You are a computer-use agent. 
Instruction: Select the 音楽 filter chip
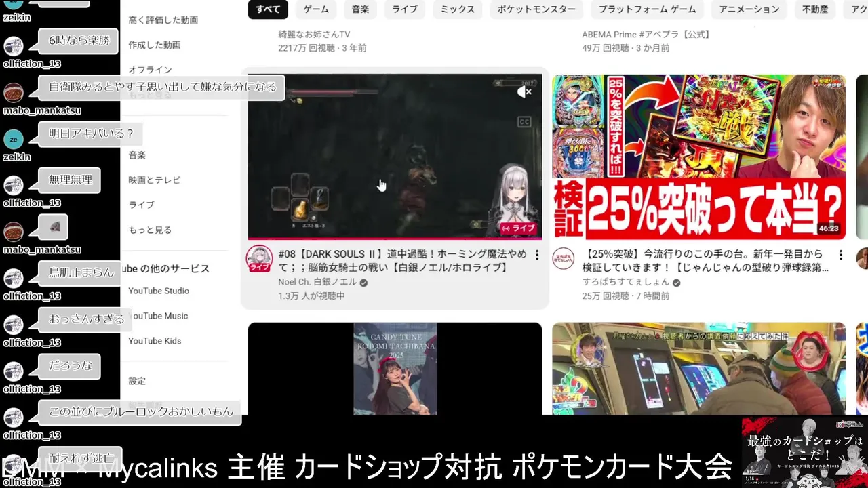click(x=361, y=9)
